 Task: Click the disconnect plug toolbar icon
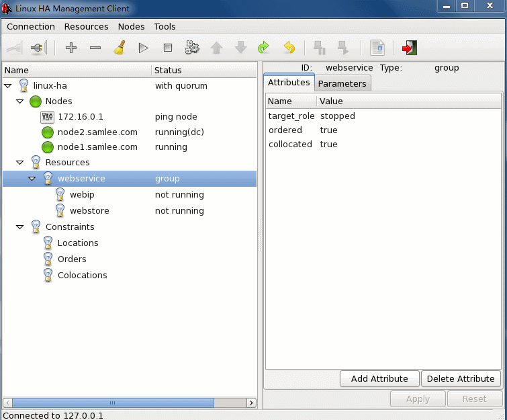pos(39,48)
